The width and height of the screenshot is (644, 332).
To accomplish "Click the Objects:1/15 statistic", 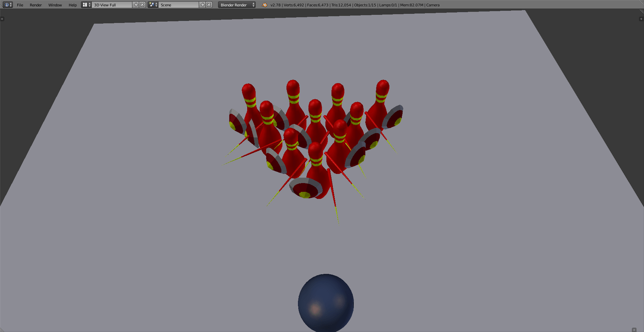I will tap(366, 5).
